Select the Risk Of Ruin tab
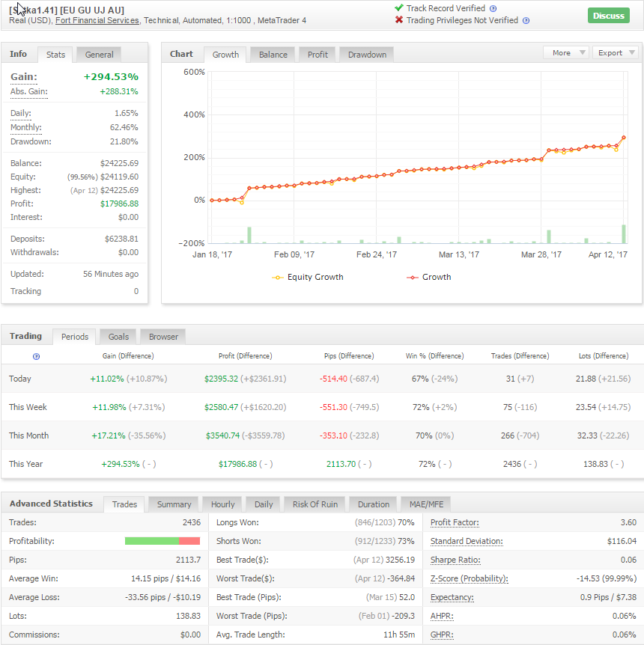The height and width of the screenshot is (645, 644). (x=315, y=504)
